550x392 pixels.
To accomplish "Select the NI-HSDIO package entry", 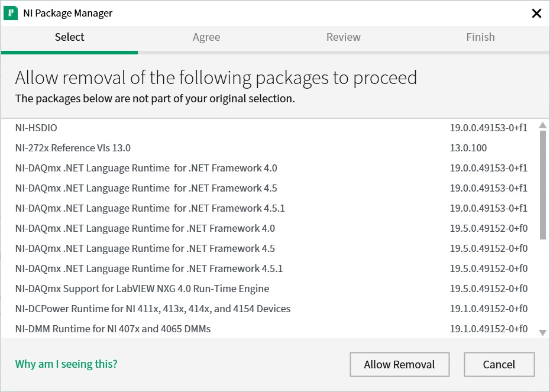I will 237,127.
